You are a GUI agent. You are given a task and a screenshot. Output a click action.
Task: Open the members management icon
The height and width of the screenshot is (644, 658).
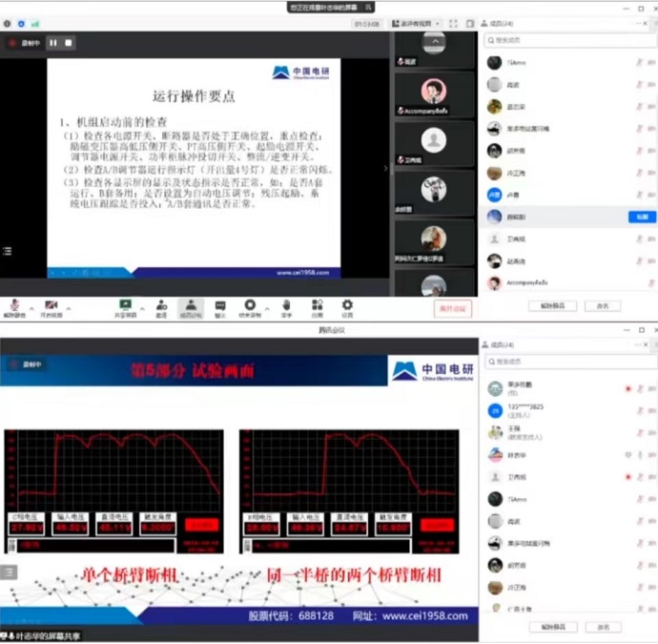190,304
